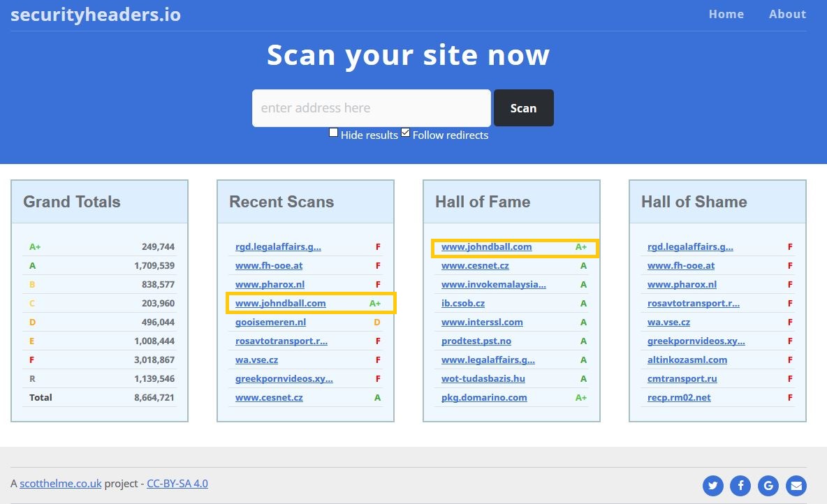The height and width of the screenshot is (504, 827).
Task: Open www.johndball.com in Recent Scans
Action: [280, 304]
